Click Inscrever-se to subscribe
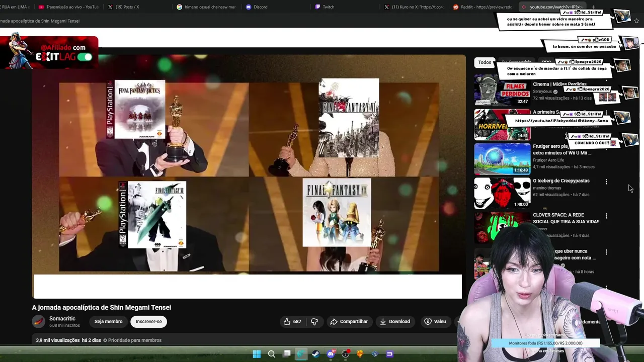Viewport: 644px width, 362px height. [x=148, y=322]
